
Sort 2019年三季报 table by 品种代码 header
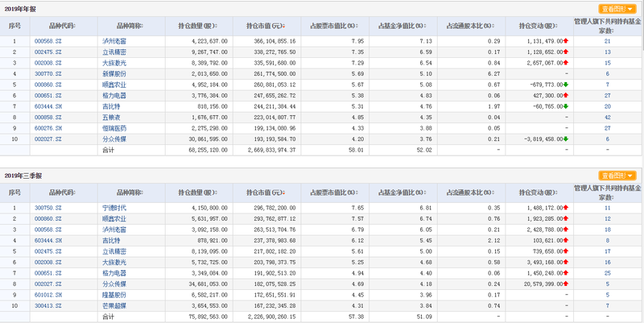tap(63, 193)
